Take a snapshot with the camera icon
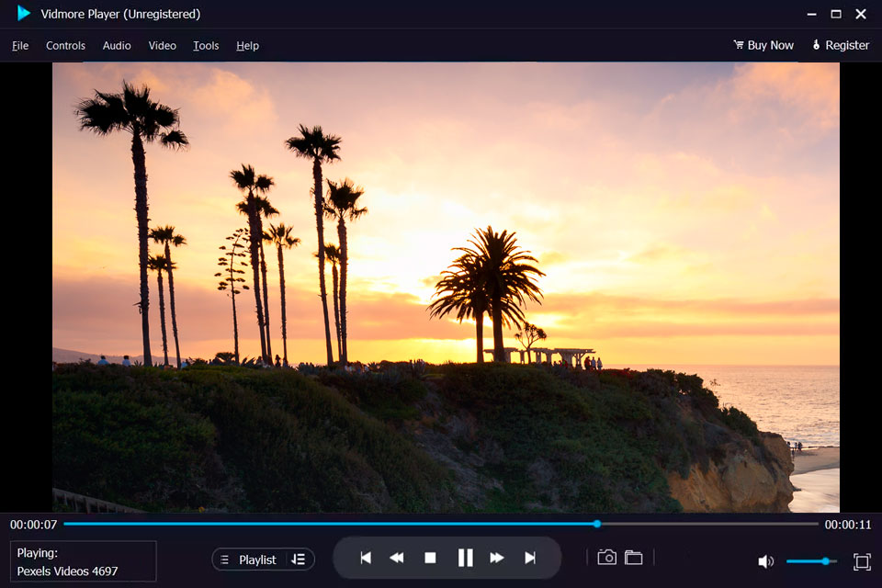Screen dimensions: 882x588 607,557
